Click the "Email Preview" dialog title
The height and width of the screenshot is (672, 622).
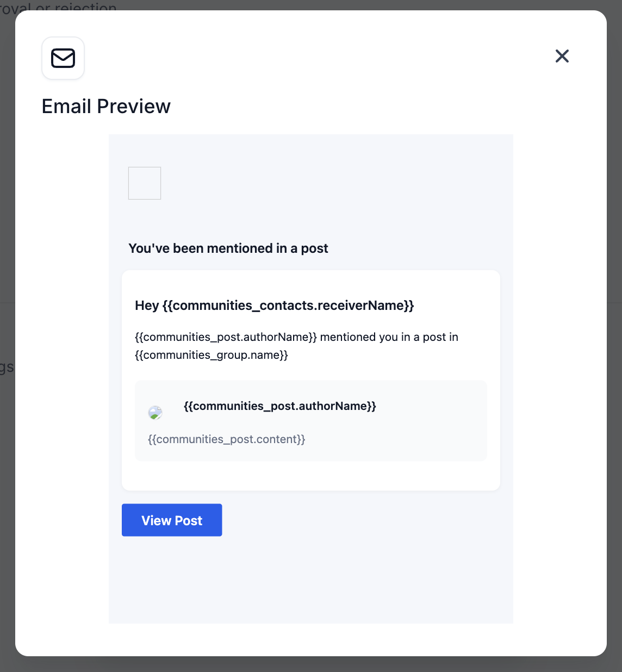tap(106, 107)
